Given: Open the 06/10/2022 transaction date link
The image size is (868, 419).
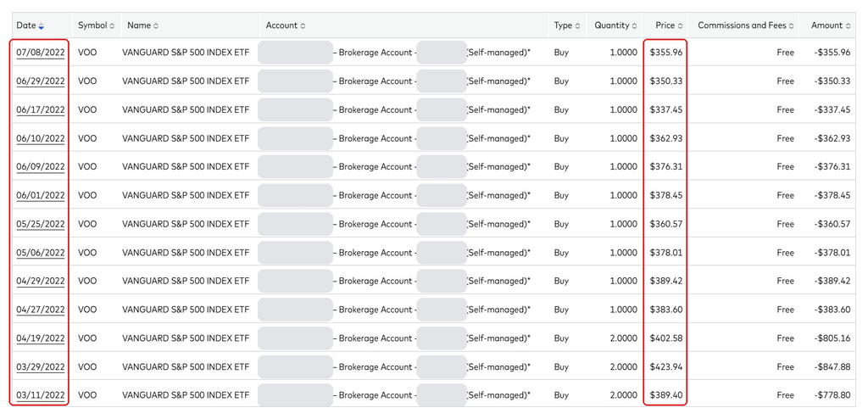Looking at the screenshot, I should tap(41, 138).
